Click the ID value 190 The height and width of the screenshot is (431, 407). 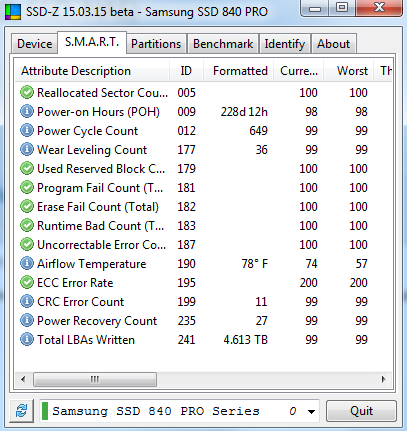186,264
